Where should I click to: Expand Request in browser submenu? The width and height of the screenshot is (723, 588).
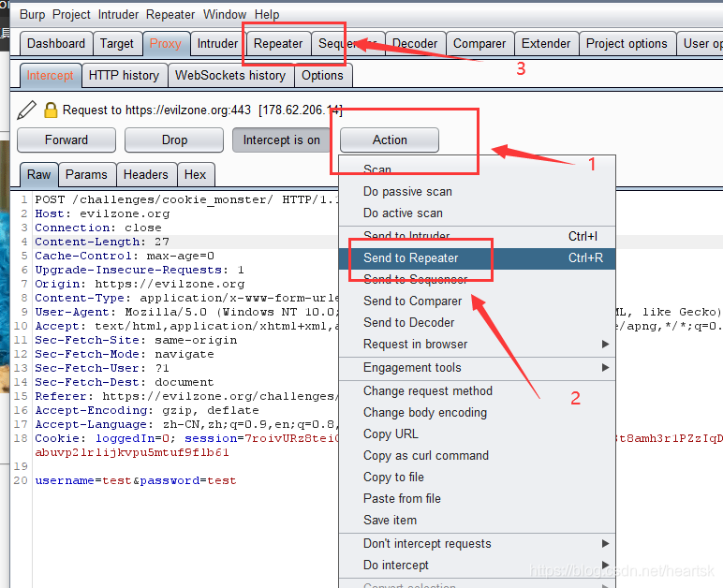point(478,345)
